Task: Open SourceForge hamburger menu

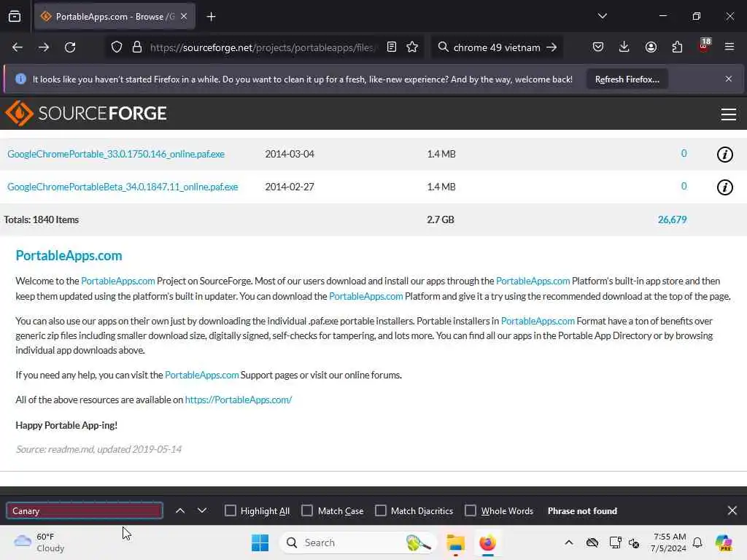Action: pos(729,114)
